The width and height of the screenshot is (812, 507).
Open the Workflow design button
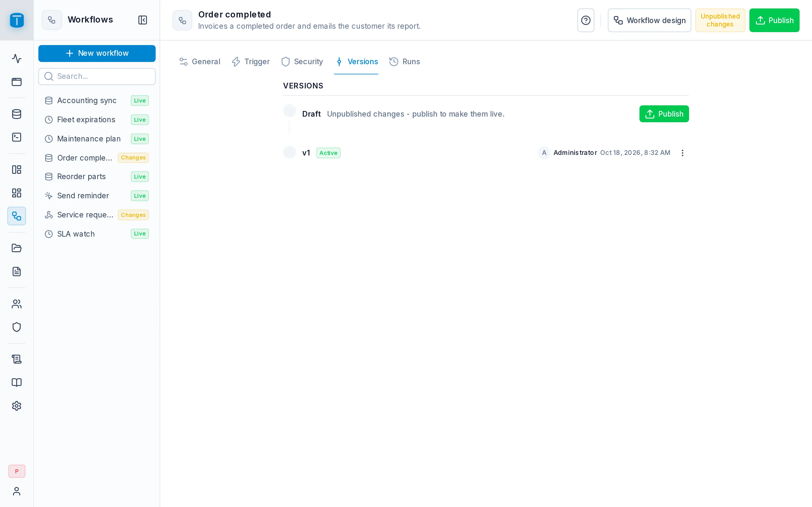click(649, 21)
